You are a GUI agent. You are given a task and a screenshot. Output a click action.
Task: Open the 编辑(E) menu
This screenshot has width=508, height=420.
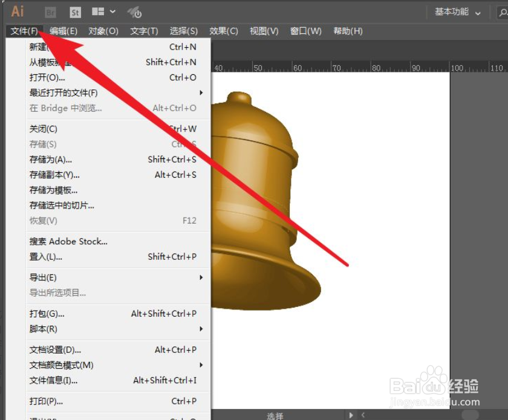point(63,31)
